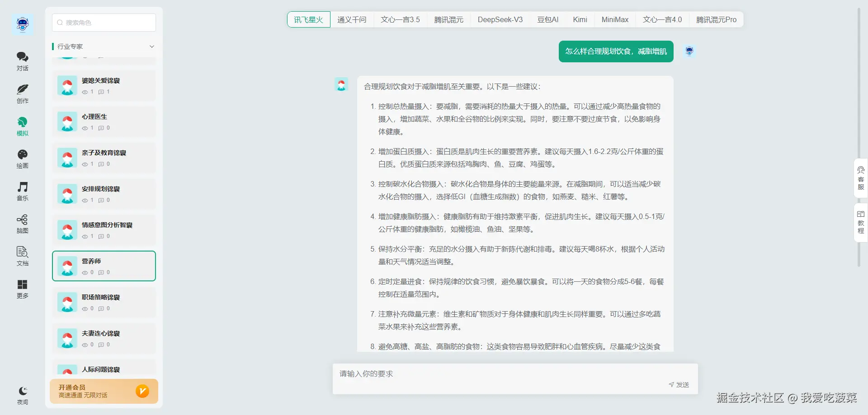Click the view count icon on 安排规划锦囊 card
The height and width of the screenshot is (415, 868).
pyautogui.click(x=85, y=201)
